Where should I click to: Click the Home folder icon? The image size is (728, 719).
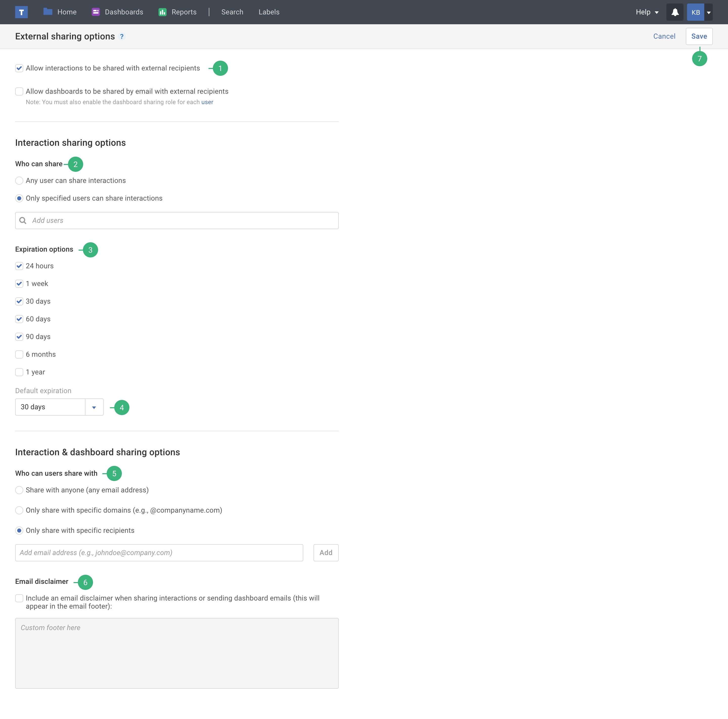(x=48, y=12)
